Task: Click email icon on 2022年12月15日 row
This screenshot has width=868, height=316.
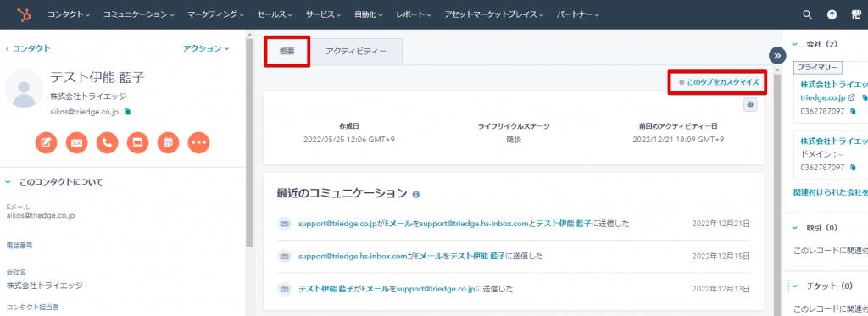Action: pos(285,256)
